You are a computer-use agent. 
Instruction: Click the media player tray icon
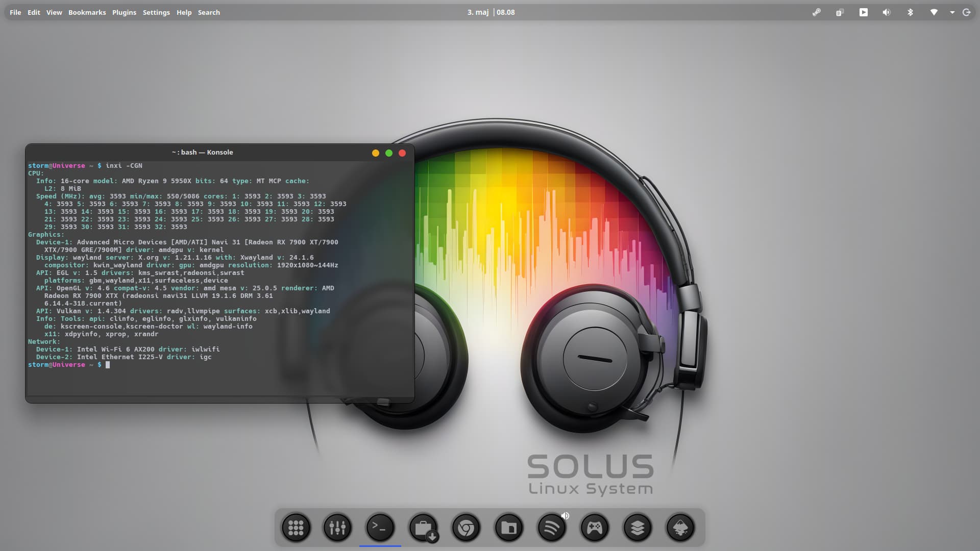tap(864, 12)
